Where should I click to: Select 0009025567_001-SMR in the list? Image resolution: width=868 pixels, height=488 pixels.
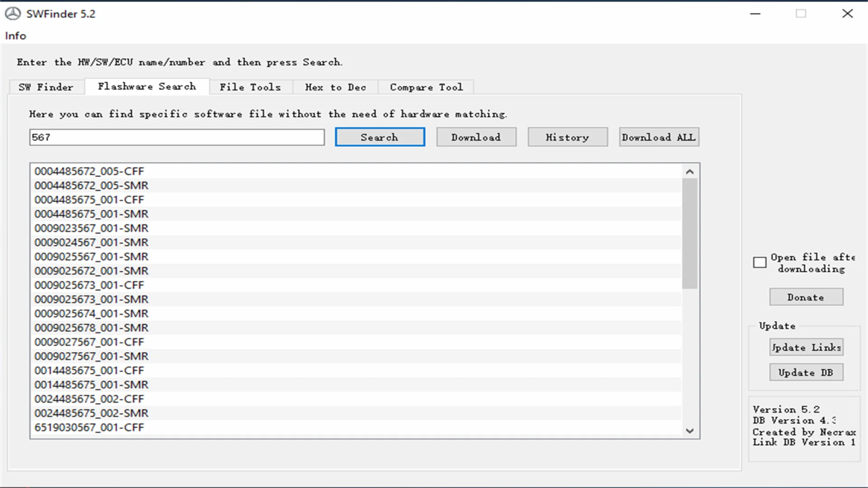point(356,256)
